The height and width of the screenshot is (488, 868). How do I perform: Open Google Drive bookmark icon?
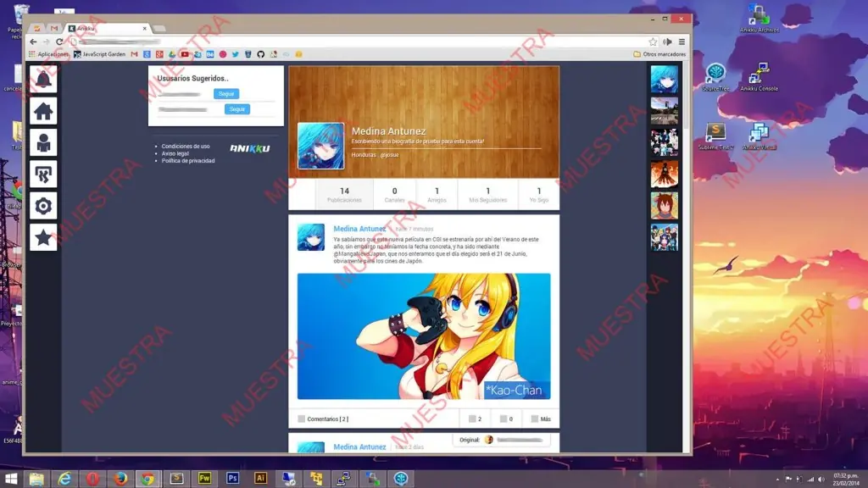pyautogui.click(x=172, y=54)
